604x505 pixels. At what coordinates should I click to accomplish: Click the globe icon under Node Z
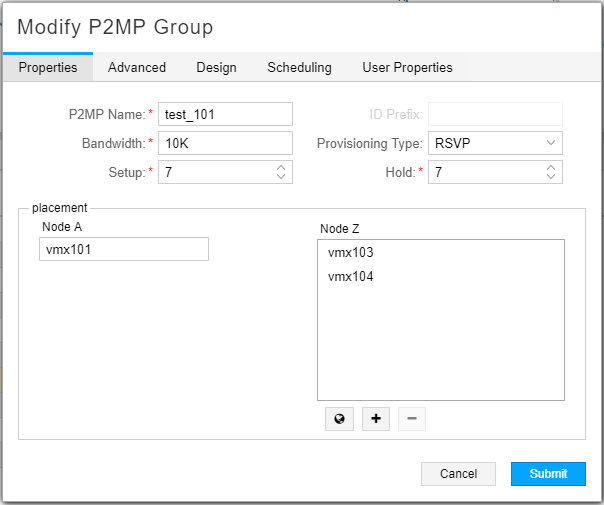point(339,419)
